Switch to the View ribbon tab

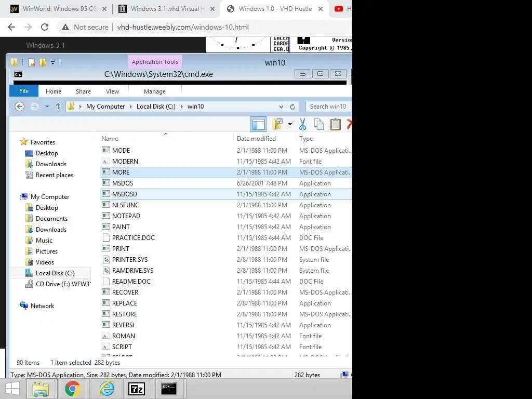click(x=112, y=91)
